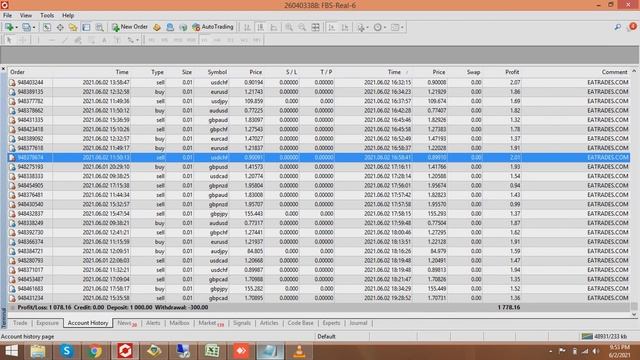
Task: Open the File menu
Action: point(7,15)
